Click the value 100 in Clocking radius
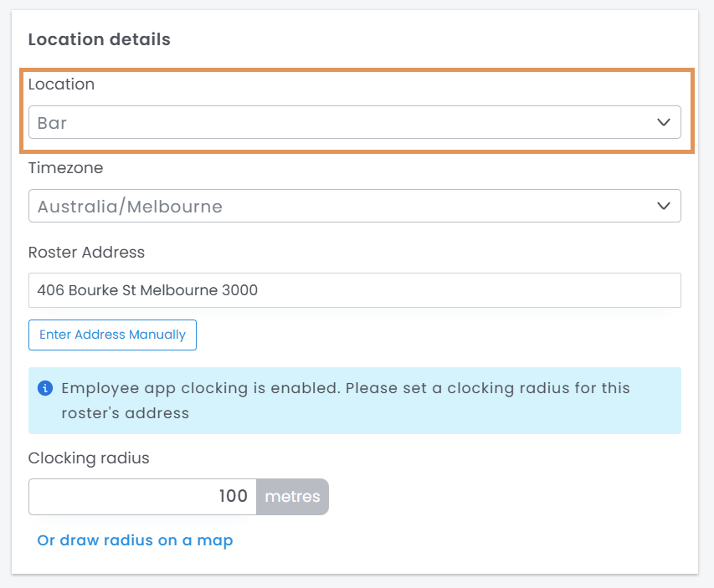The width and height of the screenshot is (714, 588). pos(233,496)
